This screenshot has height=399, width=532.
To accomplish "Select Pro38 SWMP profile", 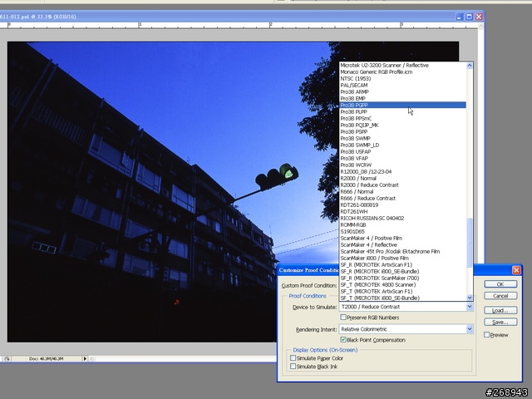I will coord(402,139).
